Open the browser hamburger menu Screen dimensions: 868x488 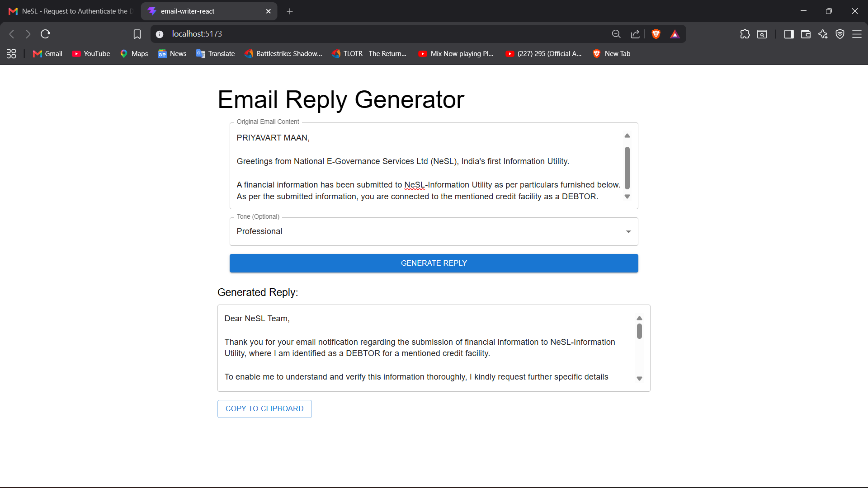(857, 34)
